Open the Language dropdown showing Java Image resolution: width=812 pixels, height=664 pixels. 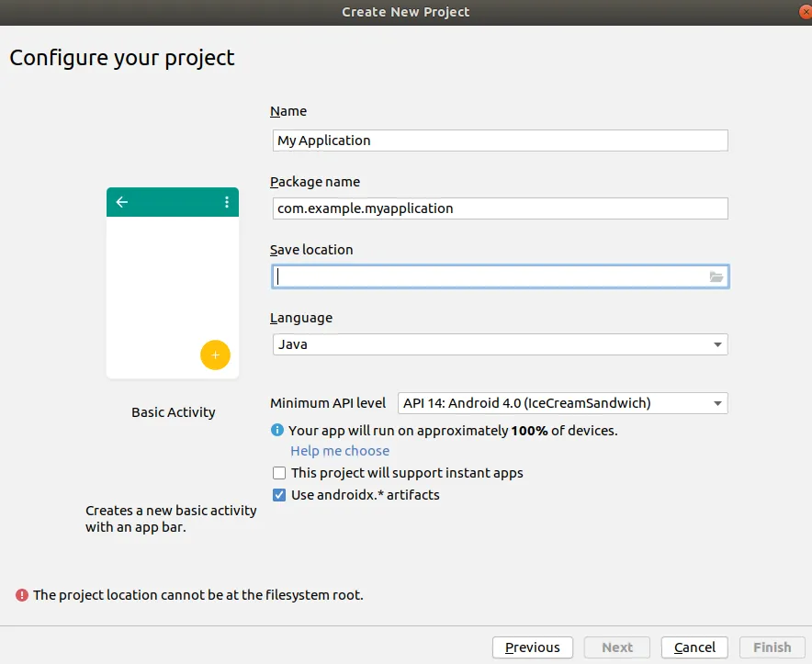point(500,344)
